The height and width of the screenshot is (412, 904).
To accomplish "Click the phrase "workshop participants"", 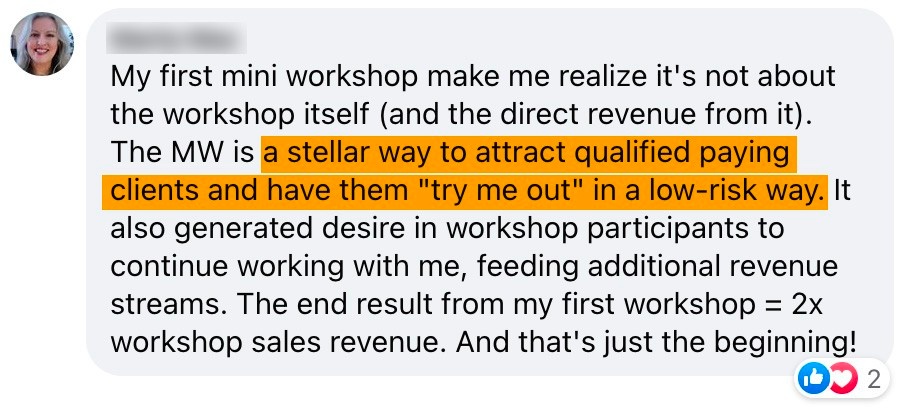I will click(615, 230).
